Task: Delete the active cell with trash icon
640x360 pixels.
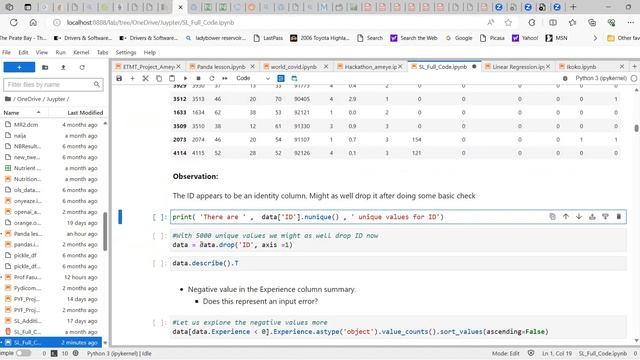Action: (x=618, y=217)
